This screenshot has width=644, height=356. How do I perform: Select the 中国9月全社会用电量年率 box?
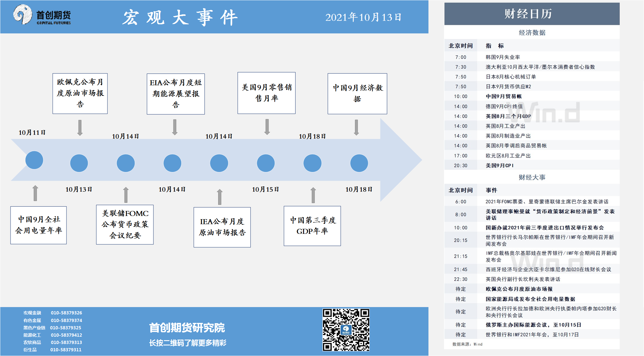pos(38,225)
